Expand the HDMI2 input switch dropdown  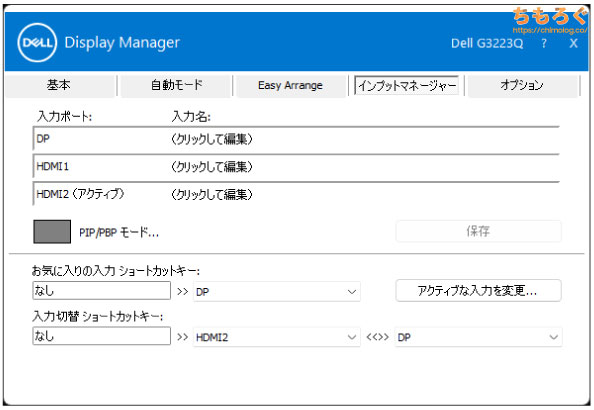[277, 337]
